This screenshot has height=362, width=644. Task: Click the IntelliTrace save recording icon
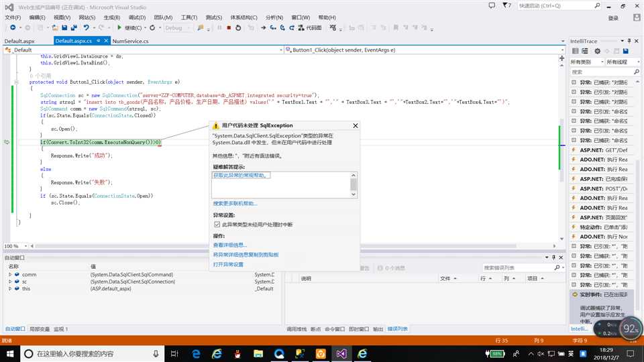tap(625, 51)
